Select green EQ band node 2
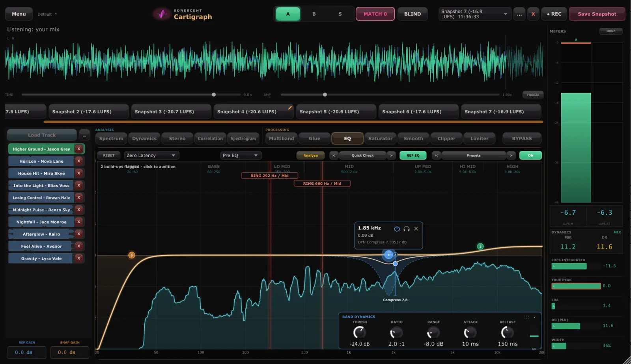 (x=480, y=246)
